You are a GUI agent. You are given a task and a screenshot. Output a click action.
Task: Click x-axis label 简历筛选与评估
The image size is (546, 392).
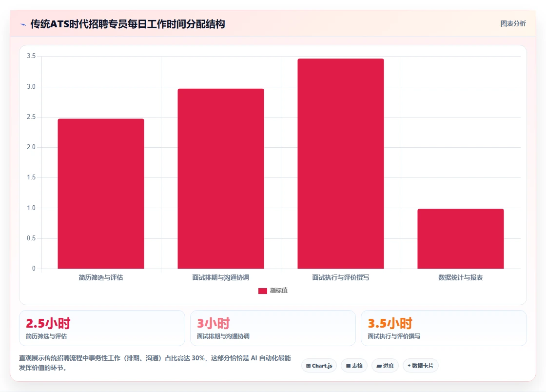pyautogui.click(x=100, y=277)
